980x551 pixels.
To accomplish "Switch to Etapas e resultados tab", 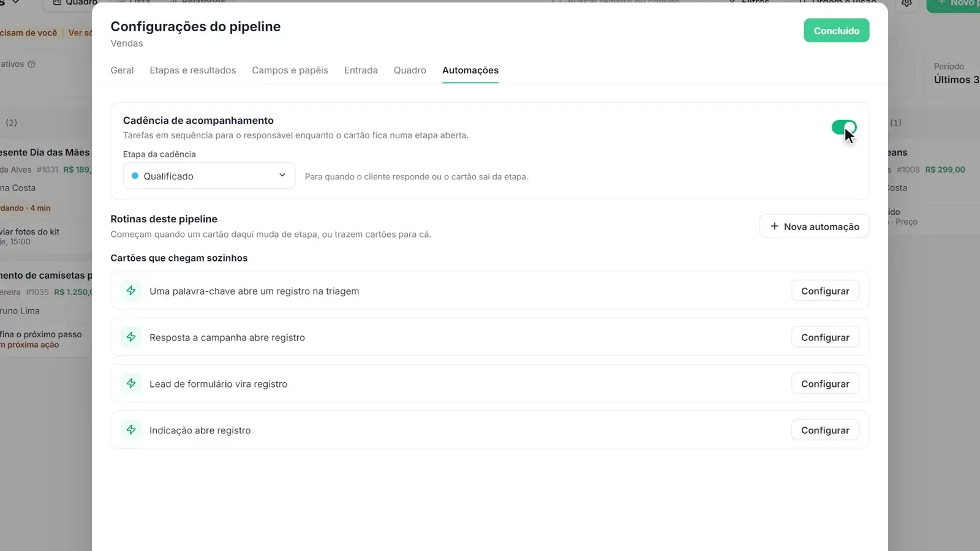I will coord(192,70).
